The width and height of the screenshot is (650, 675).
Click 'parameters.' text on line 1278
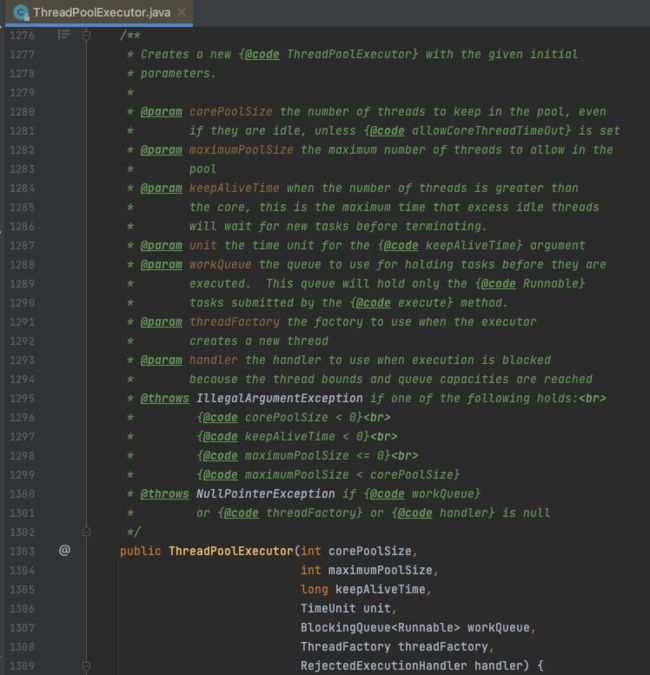click(178, 74)
